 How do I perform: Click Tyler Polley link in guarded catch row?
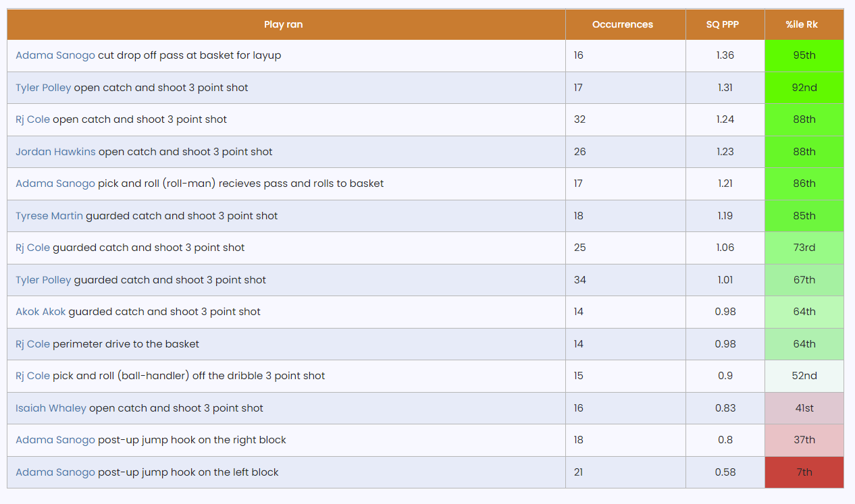43,280
